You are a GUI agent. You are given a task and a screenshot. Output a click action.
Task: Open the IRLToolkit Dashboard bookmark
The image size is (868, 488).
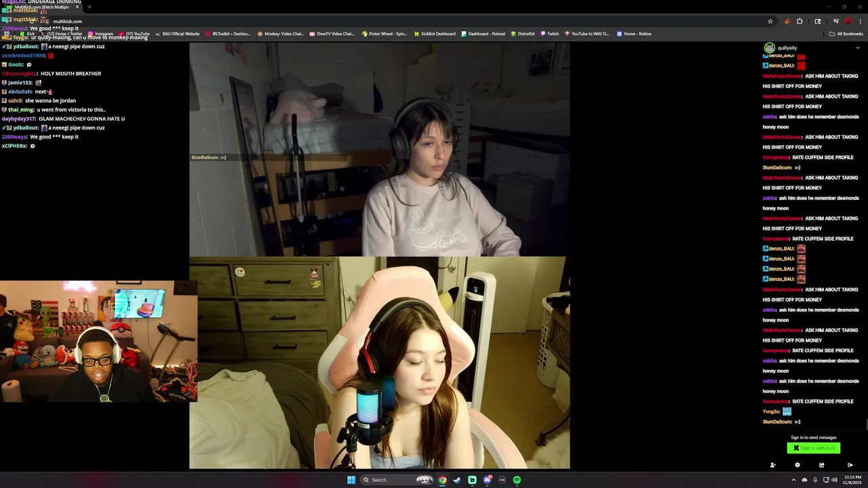[x=228, y=34]
